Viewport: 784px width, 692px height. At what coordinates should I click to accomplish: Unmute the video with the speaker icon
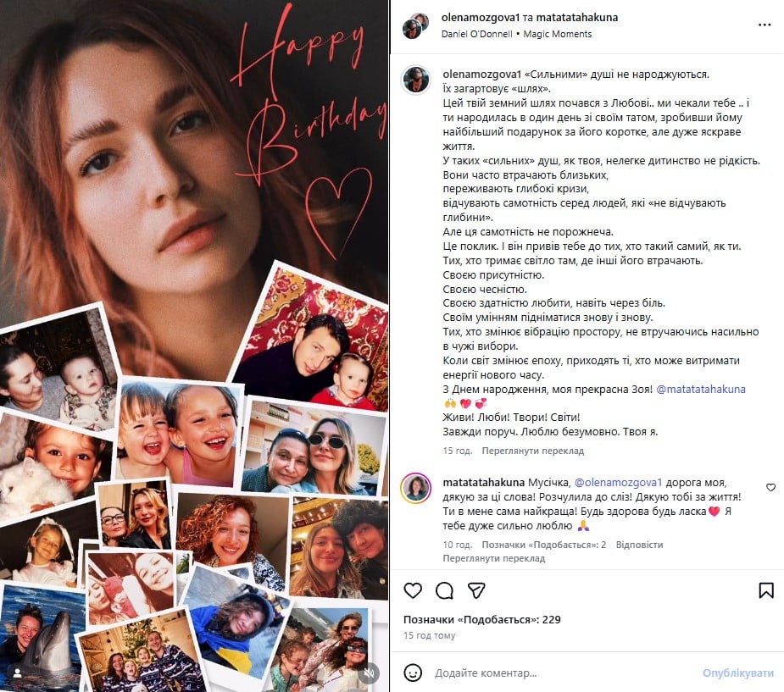click(x=370, y=673)
